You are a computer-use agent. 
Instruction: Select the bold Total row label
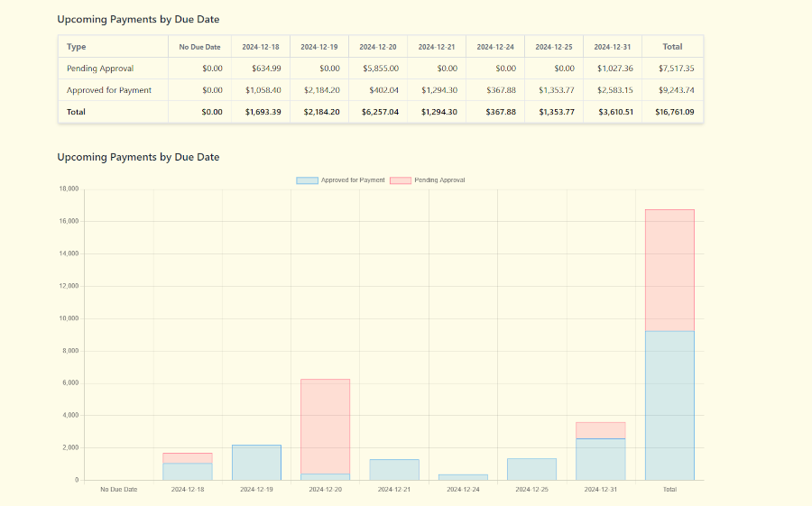(76, 112)
